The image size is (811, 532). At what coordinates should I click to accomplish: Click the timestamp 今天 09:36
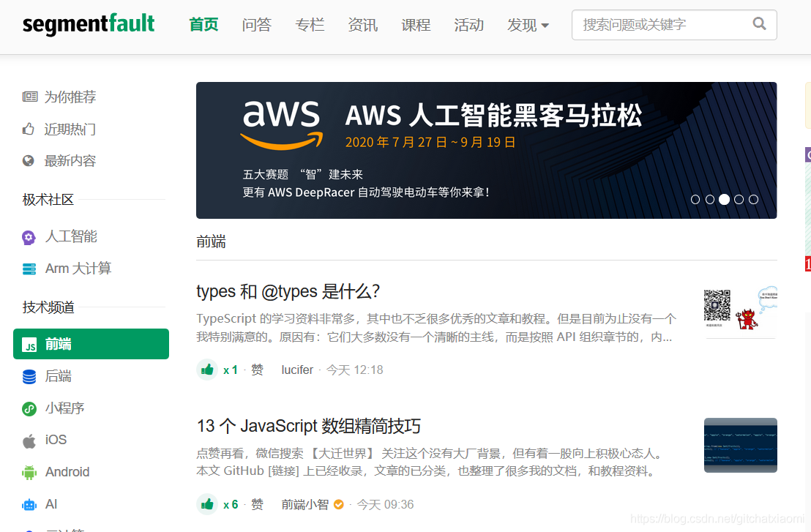tap(385, 505)
